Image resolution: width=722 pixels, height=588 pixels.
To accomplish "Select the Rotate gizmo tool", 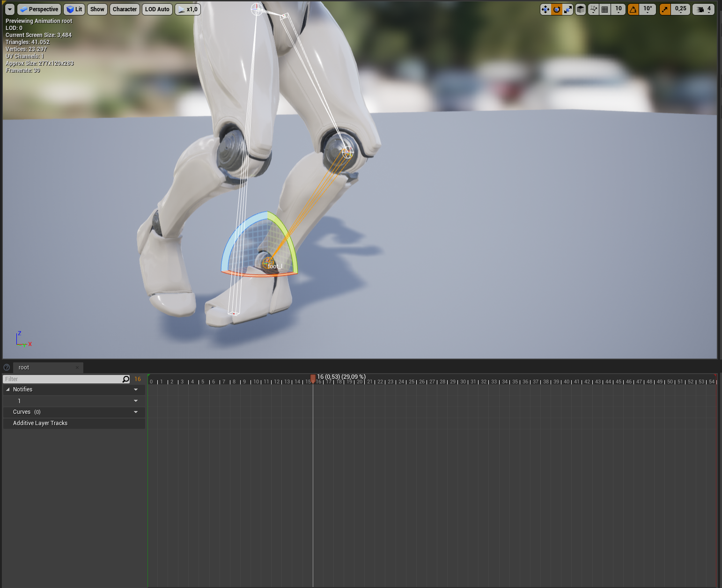I will point(557,9).
